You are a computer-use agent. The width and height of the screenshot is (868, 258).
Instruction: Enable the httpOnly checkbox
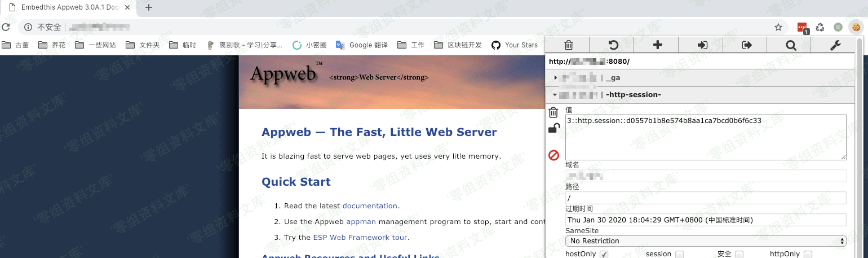[x=808, y=254]
